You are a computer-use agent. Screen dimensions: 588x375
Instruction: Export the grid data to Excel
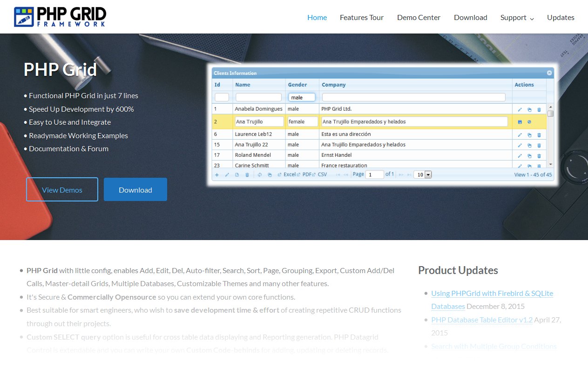point(290,174)
